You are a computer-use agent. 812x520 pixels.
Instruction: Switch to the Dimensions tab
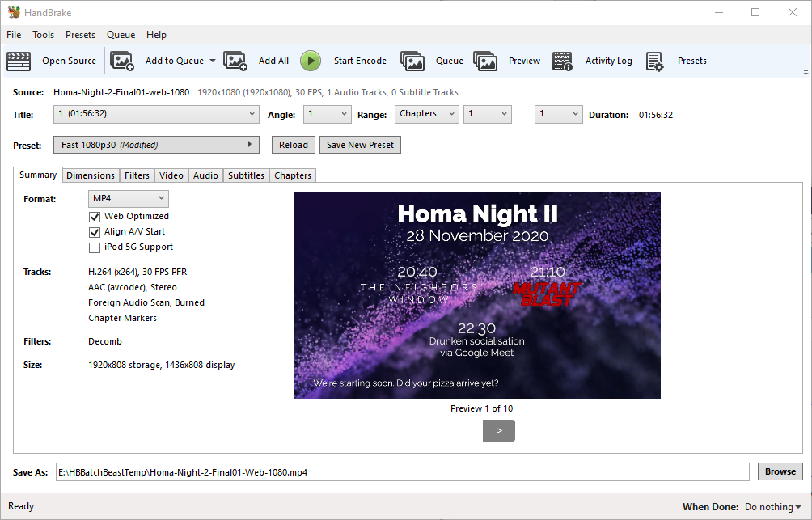point(91,175)
